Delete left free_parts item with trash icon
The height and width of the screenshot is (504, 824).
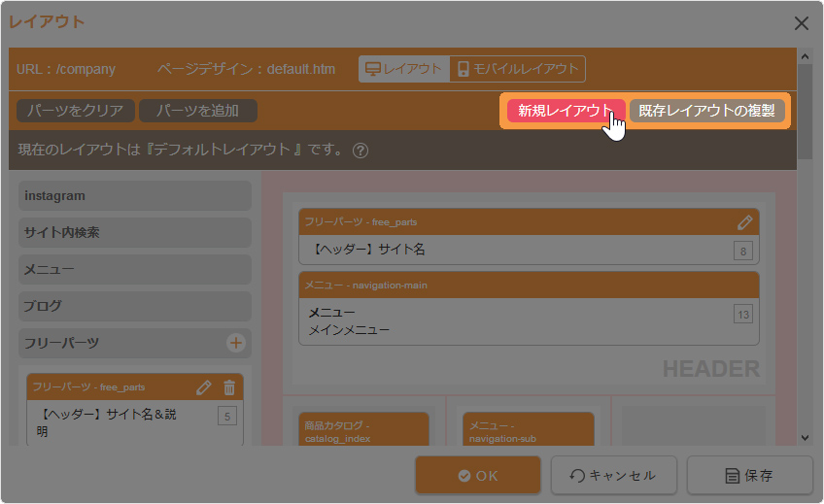pyautogui.click(x=229, y=387)
